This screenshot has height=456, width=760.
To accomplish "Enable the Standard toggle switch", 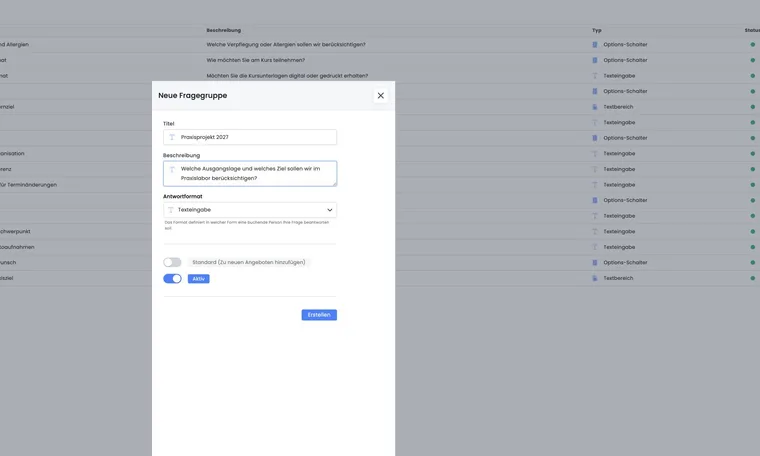I will coord(172,262).
